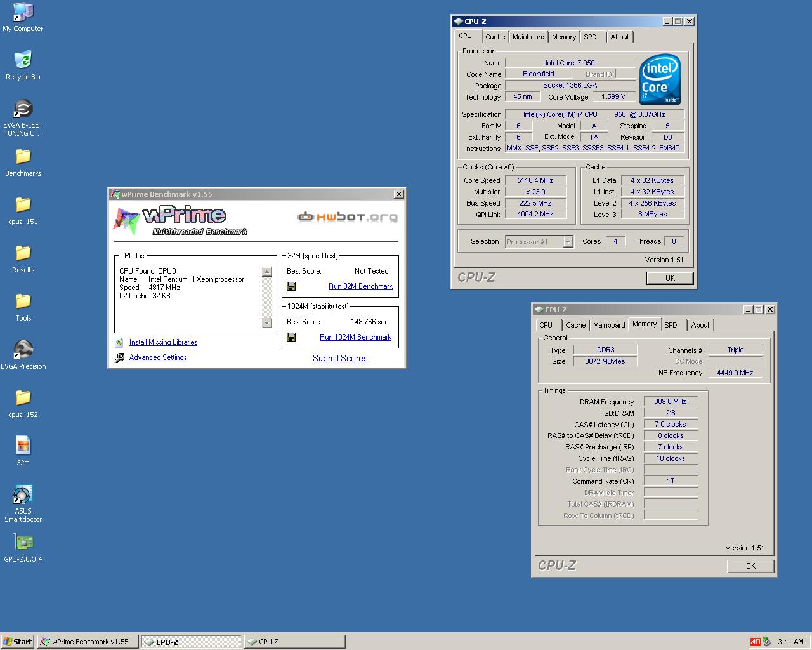This screenshot has width=812, height=650.
Task: Click the Name field Intel Core i7 950
Action: (570, 63)
